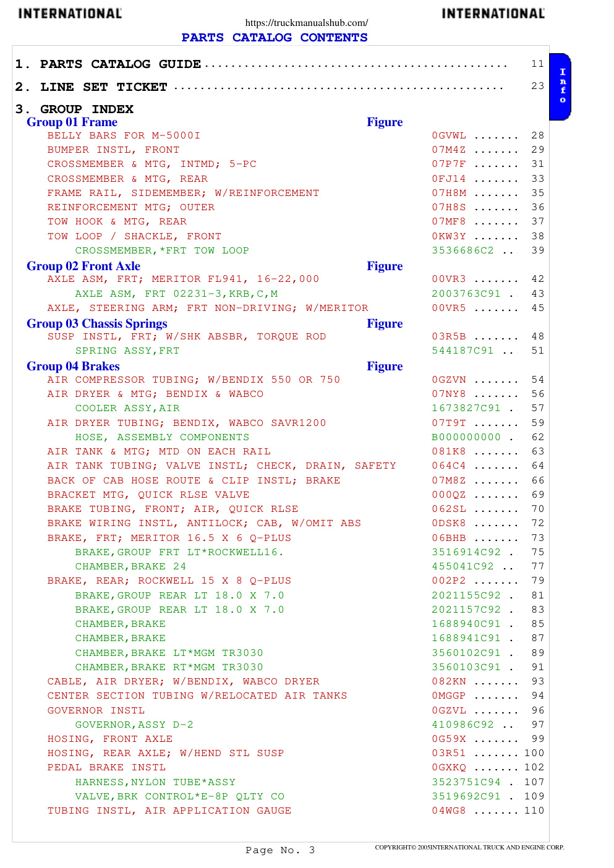This screenshot has height=868, width=614.
Task: Click AIR DRYER TUBING; BENDIX, WABCO SAVR1200
Action: coord(187,423)
